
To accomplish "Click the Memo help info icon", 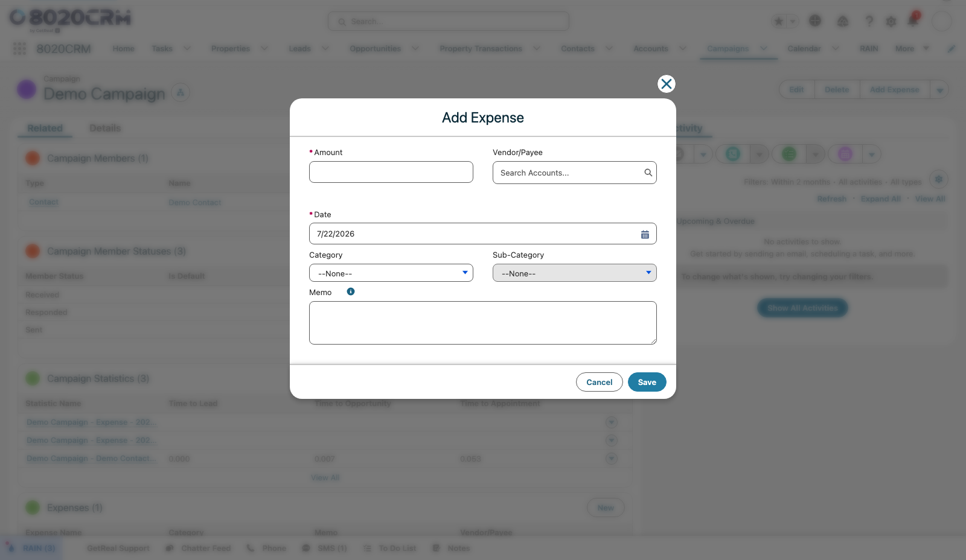I will 351,291.
